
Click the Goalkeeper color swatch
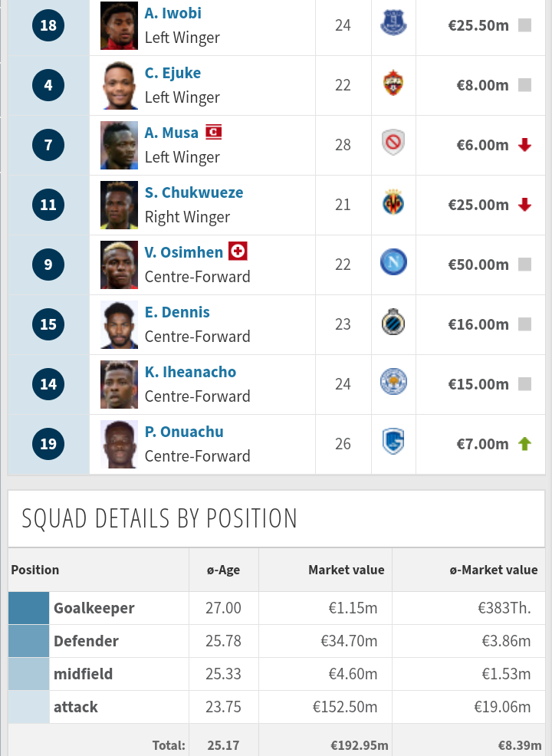click(28, 607)
